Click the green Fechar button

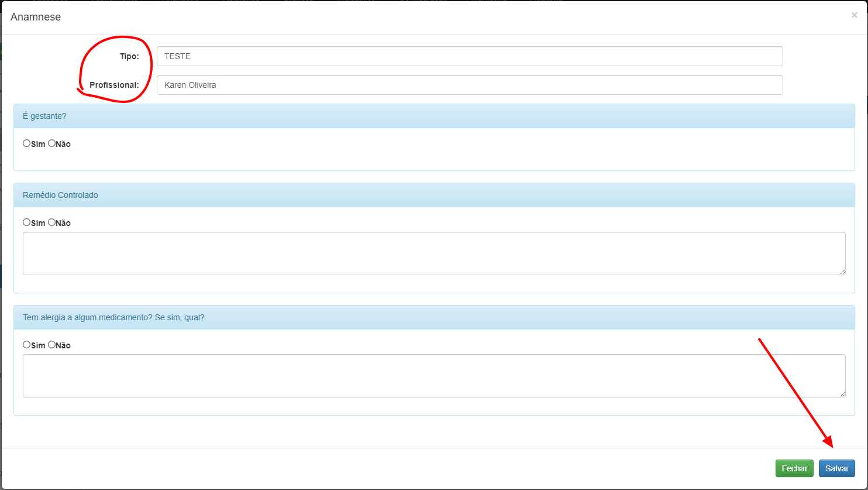[794, 468]
